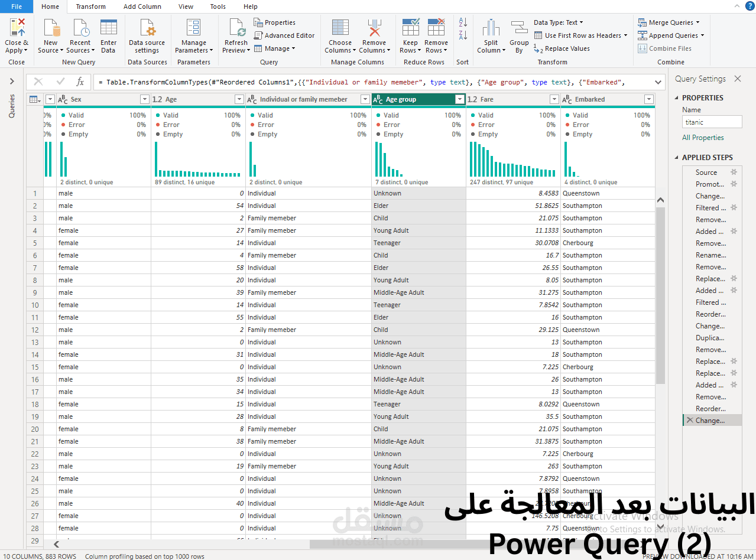Click the Close & Apply icon
This screenshot has width=756, height=560.
17,27
